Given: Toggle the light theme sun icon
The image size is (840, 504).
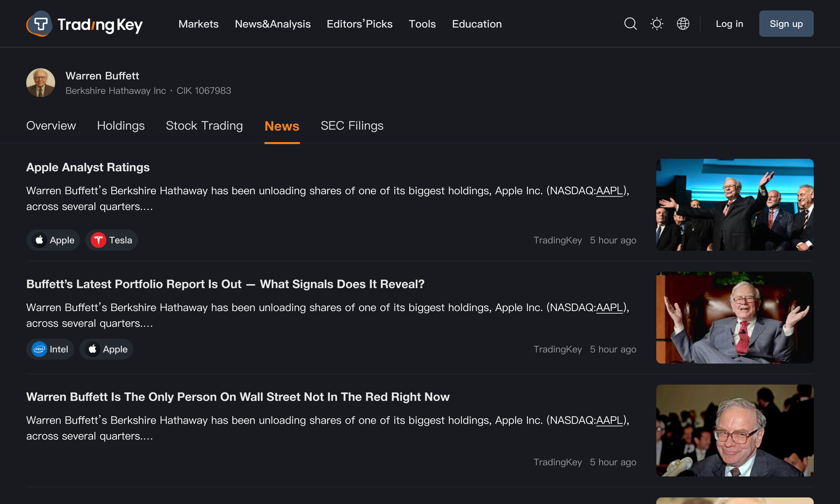Looking at the screenshot, I should [x=657, y=24].
